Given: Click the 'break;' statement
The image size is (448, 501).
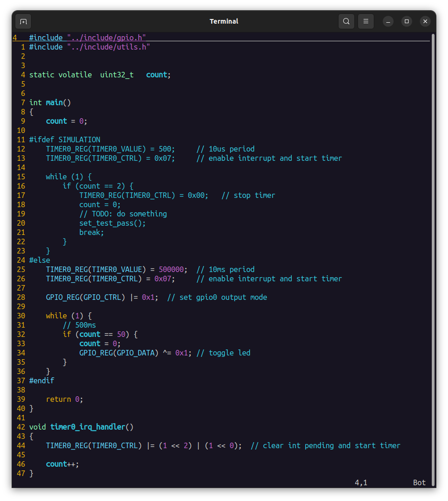Looking at the screenshot, I should click(92, 232).
